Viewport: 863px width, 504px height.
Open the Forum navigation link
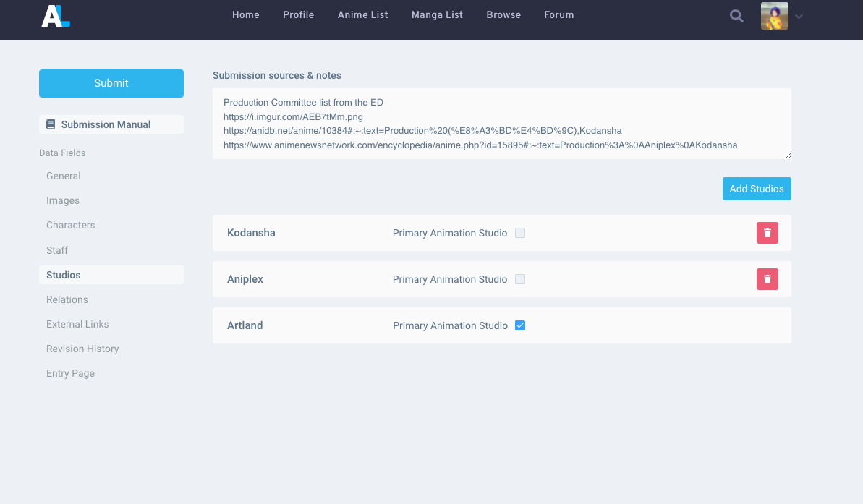558,14
